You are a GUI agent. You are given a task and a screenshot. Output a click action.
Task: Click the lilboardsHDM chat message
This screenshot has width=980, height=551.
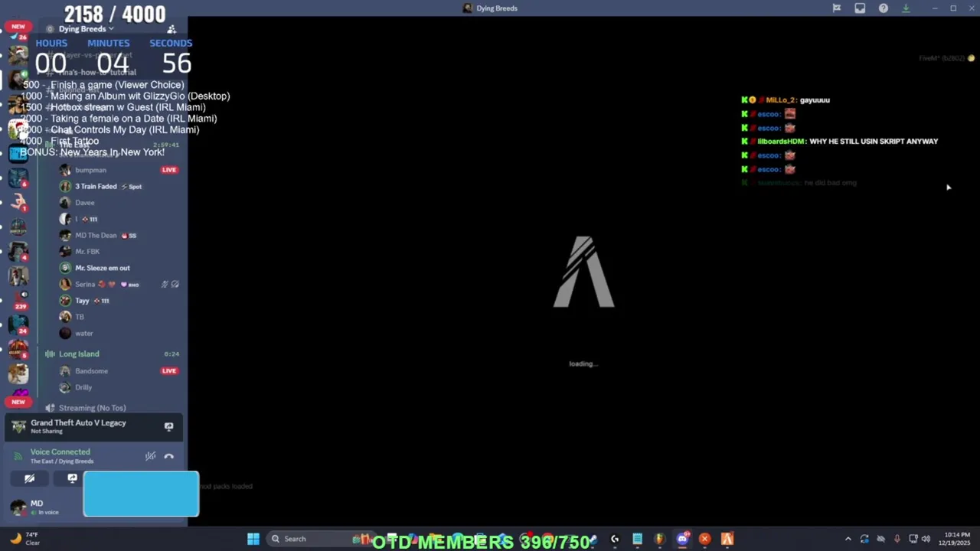point(840,142)
